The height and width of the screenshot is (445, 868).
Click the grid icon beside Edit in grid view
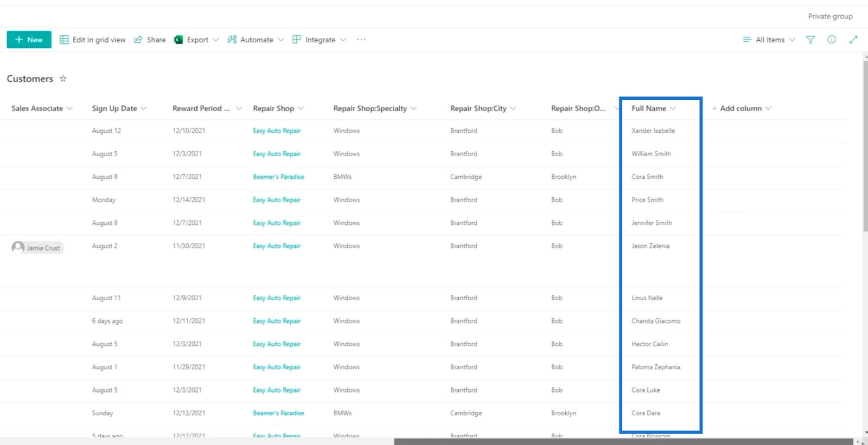point(64,40)
